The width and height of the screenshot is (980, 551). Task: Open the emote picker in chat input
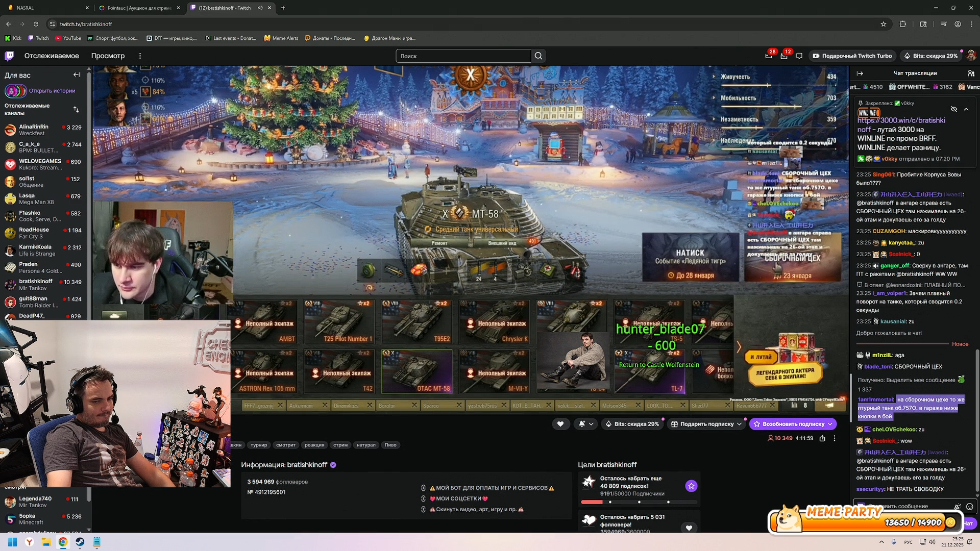click(x=969, y=507)
